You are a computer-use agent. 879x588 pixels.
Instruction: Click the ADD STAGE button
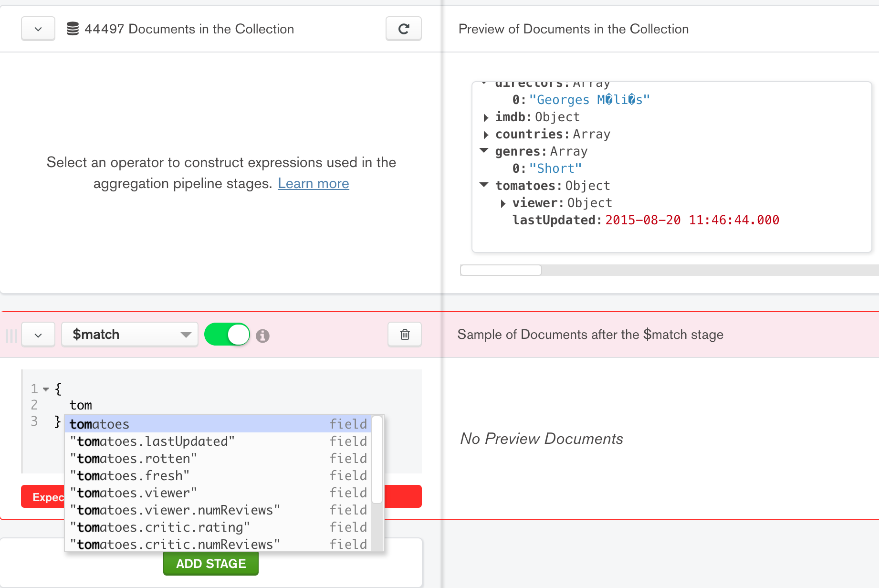click(x=210, y=563)
